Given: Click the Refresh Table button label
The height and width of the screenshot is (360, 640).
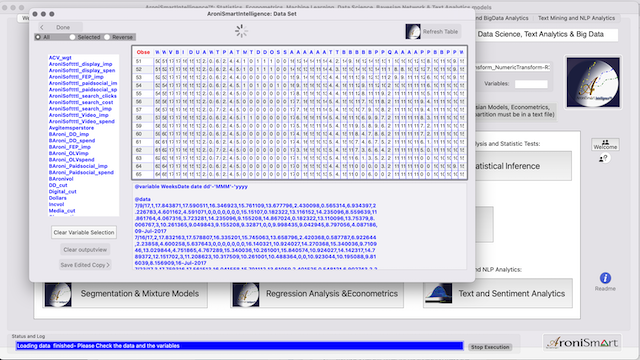Looking at the screenshot, I should (440, 31).
